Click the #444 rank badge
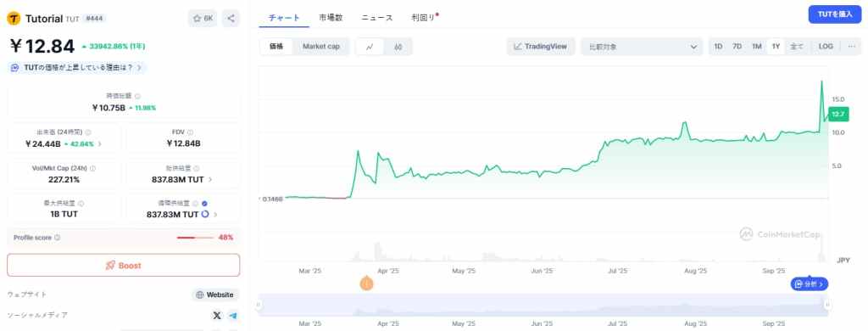 (95, 19)
